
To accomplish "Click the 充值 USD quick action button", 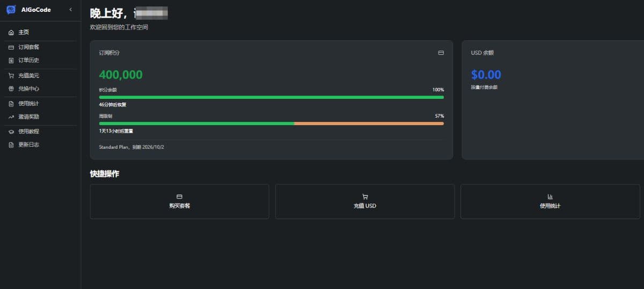I will (365, 201).
